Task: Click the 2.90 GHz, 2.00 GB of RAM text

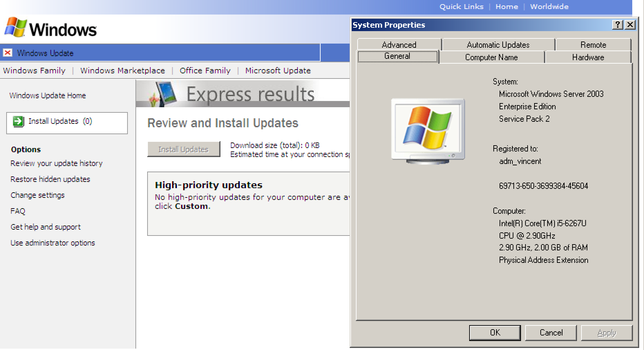Action: tap(543, 248)
